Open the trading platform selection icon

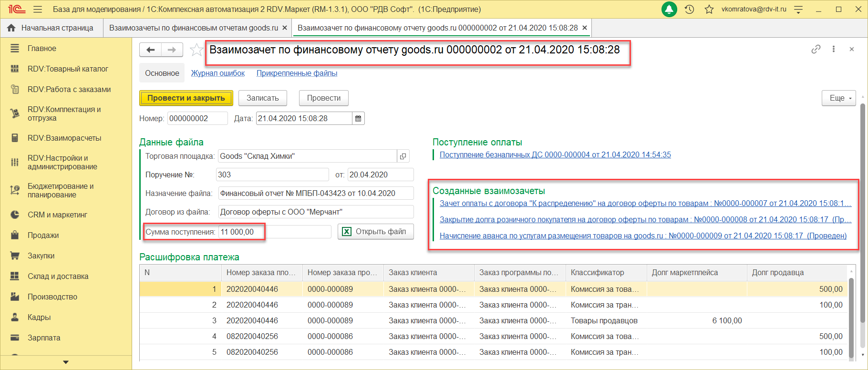[403, 156]
